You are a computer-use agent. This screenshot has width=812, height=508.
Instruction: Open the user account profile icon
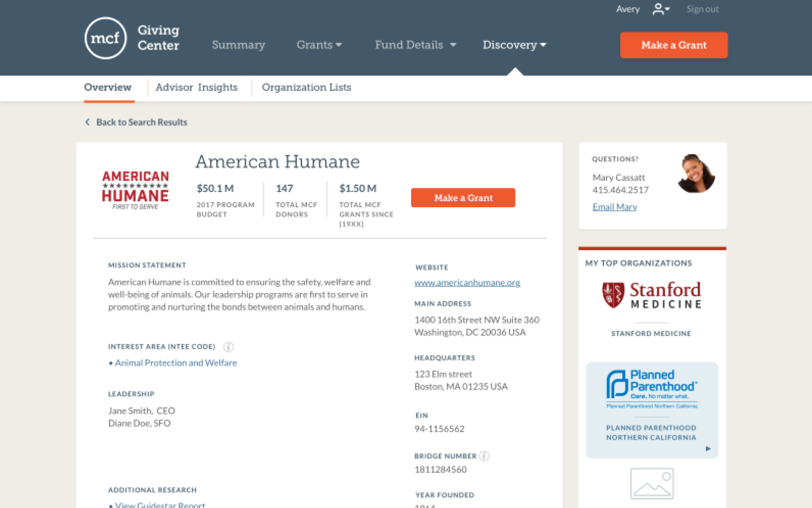(x=659, y=9)
